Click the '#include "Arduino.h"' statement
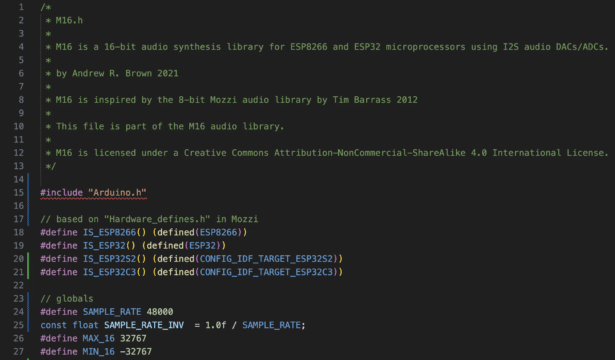615x360 pixels. click(x=93, y=193)
